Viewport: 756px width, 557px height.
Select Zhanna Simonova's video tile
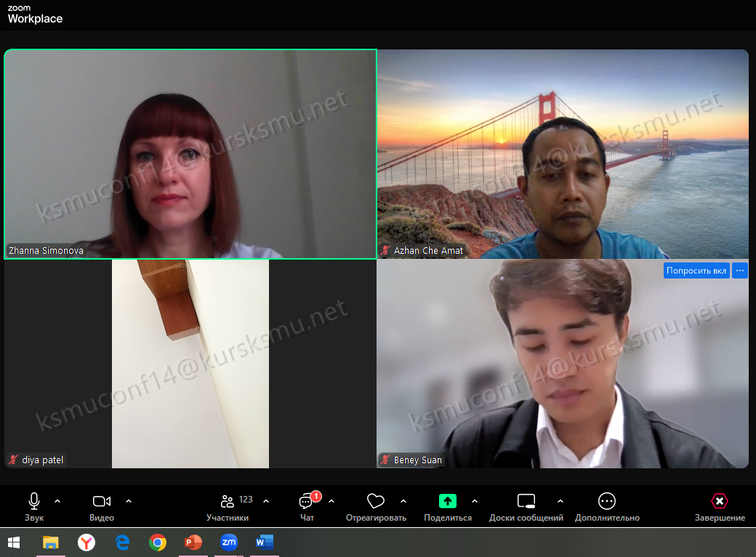click(190, 153)
